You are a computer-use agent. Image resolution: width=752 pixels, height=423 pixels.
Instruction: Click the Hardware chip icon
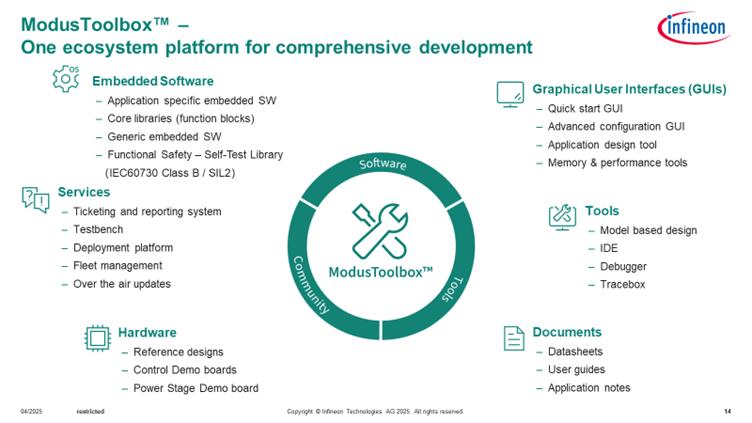click(x=95, y=338)
